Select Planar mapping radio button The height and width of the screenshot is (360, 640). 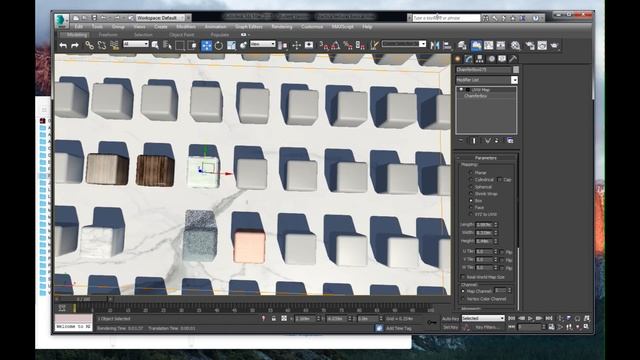click(x=471, y=173)
